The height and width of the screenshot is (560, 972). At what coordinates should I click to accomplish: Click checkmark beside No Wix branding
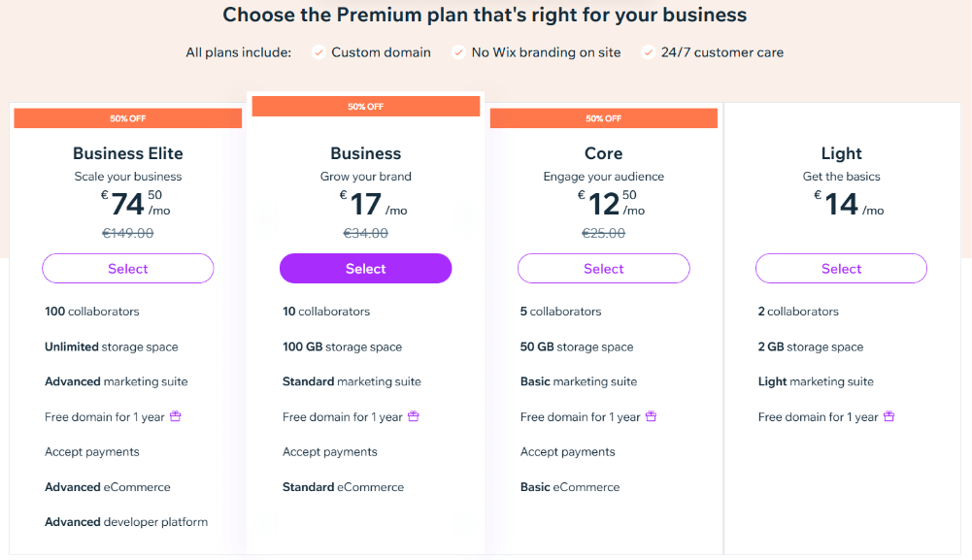click(x=458, y=52)
